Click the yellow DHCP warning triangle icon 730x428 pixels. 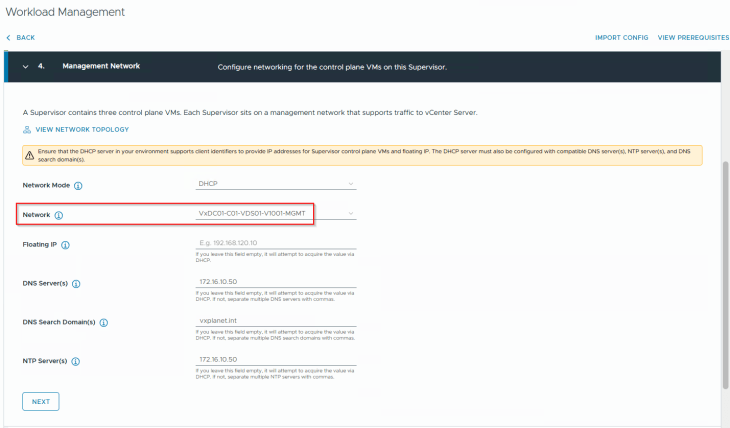[x=30, y=154]
